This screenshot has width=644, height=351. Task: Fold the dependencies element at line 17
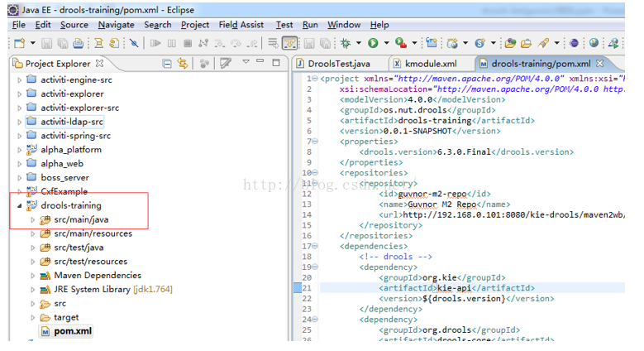coord(315,246)
